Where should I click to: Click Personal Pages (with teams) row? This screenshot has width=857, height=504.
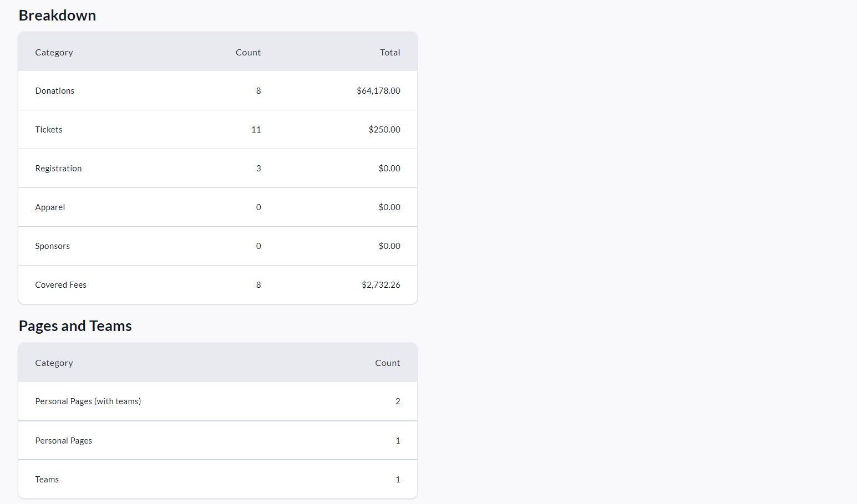tap(88, 401)
